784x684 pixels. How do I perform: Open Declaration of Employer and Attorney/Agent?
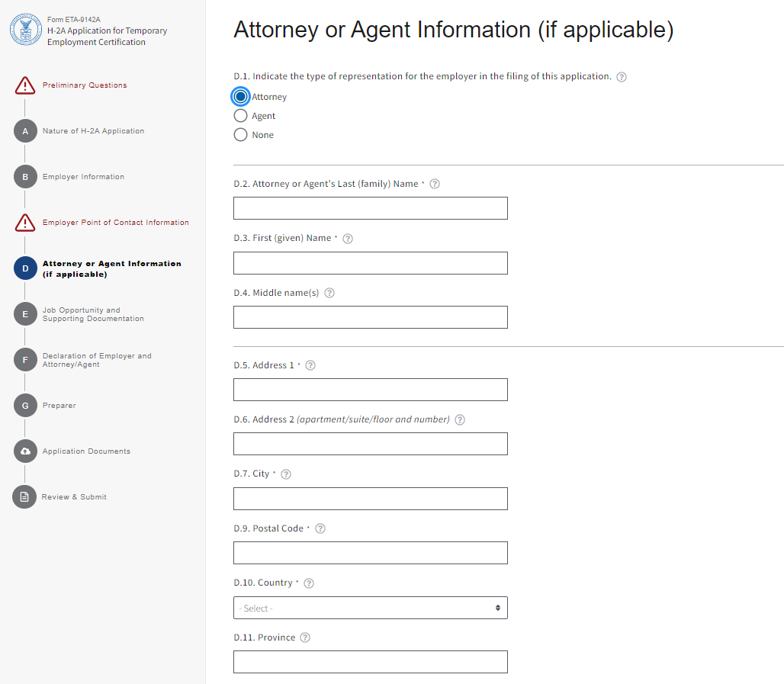click(97, 360)
